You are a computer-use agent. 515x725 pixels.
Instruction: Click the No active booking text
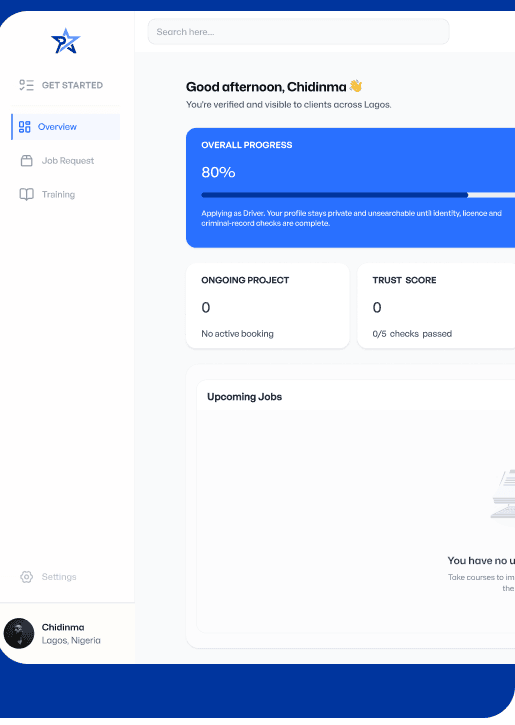tap(237, 333)
